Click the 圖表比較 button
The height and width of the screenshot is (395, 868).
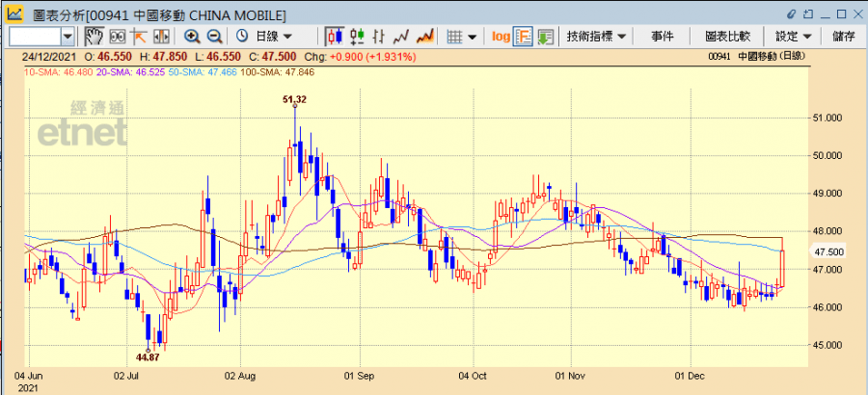pyautogui.click(x=728, y=37)
